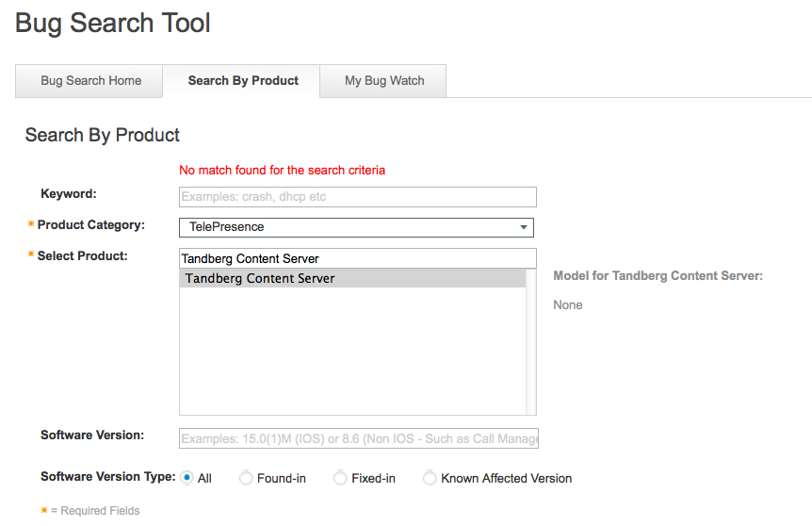
Task: Click the Search By Product heading
Action: [103, 135]
